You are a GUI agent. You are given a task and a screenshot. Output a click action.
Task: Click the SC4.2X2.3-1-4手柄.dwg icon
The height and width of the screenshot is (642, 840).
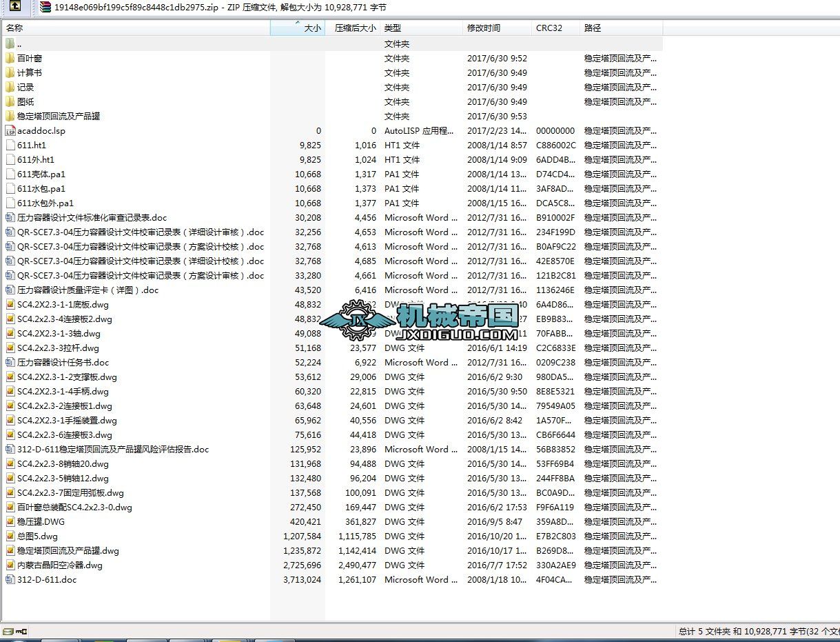click(x=10, y=391)
